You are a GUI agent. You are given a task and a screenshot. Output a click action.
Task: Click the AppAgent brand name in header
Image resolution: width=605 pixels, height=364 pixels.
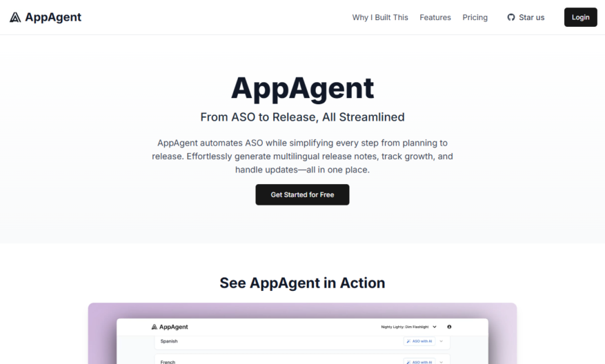point(53,17)
